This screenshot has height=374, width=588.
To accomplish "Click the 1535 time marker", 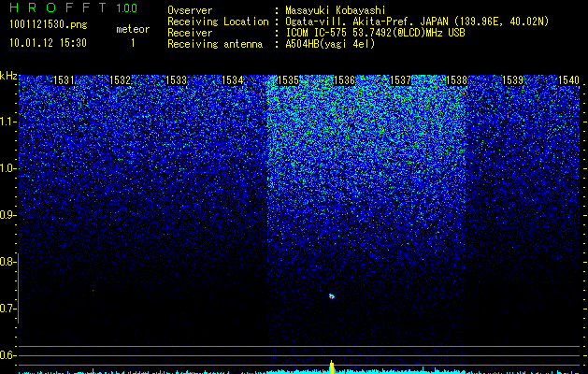I will pyautogui.click(x=288, y=80).
